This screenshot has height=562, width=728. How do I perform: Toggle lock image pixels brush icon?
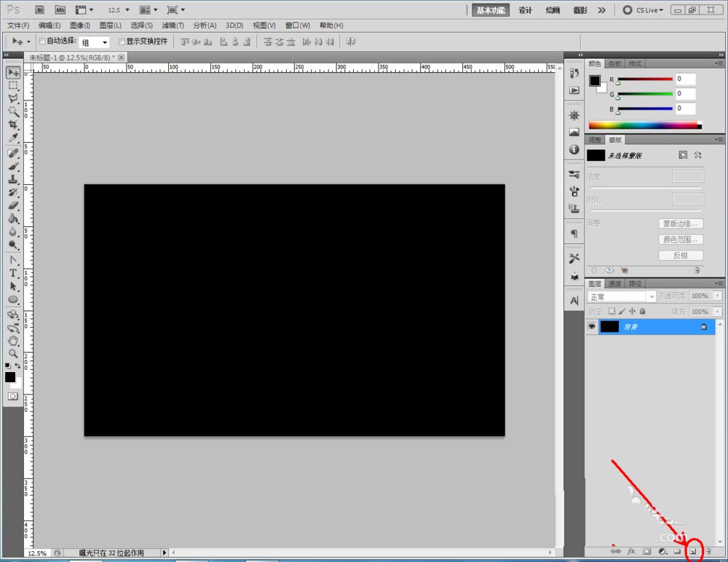pos(622,311)
